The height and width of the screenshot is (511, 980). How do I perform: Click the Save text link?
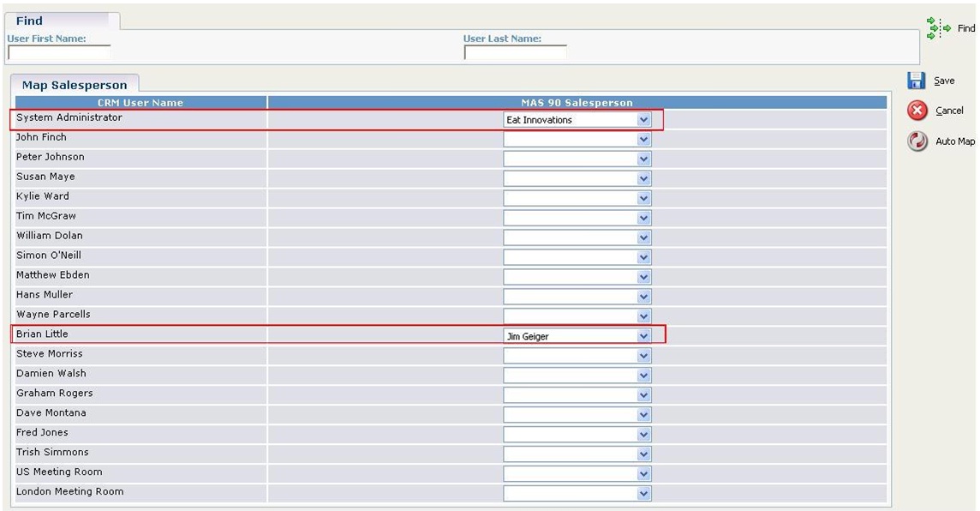pos(944,81)
